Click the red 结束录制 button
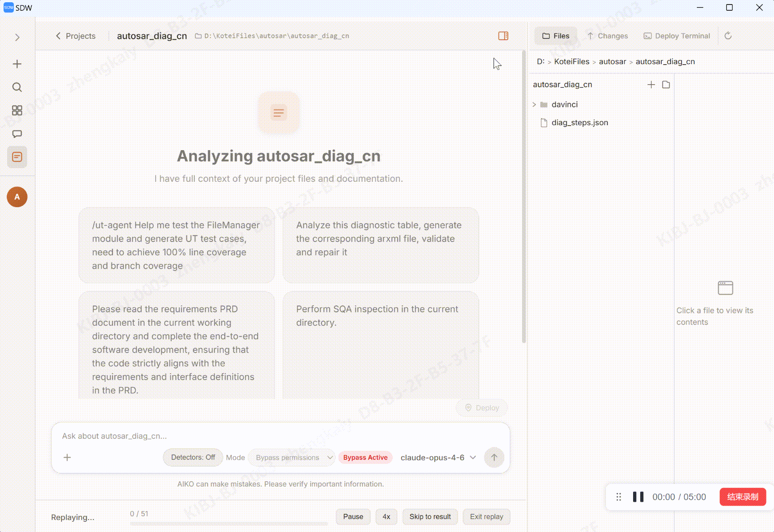 pos(742,497)
